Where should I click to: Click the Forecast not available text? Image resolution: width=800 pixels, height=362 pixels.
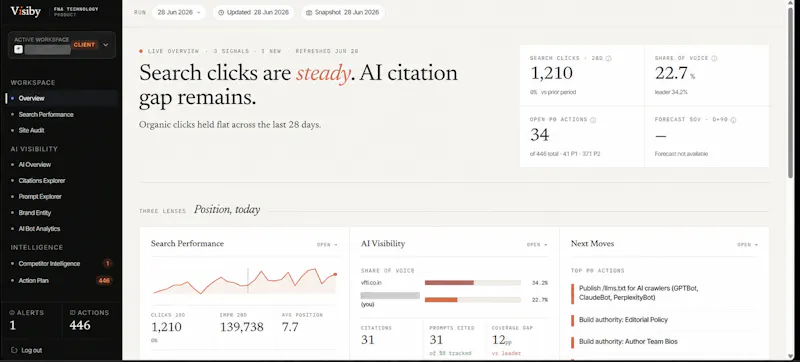[681, 153]
